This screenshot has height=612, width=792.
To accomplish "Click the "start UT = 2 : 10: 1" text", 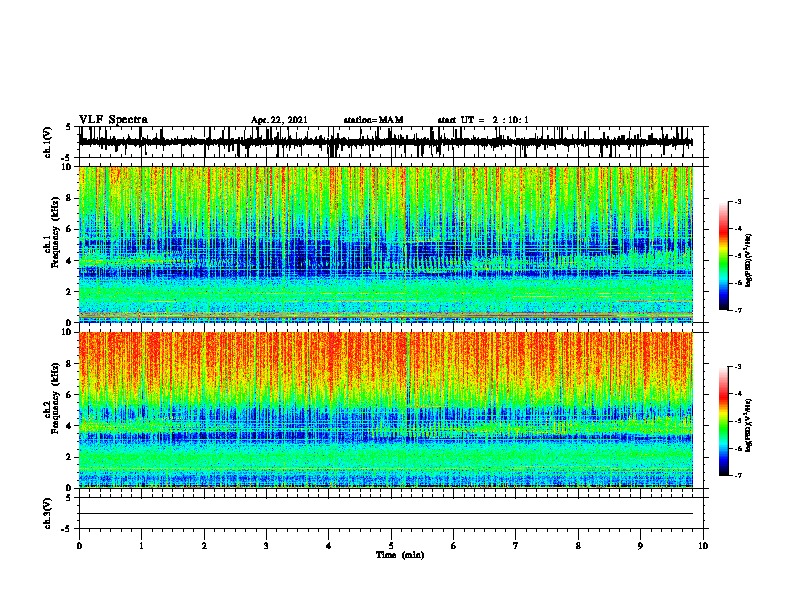I will [483, 120].
